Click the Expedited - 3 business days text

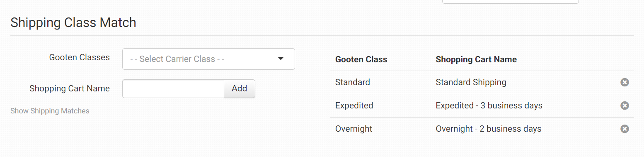pyautogui.click(x=489, y=105)
